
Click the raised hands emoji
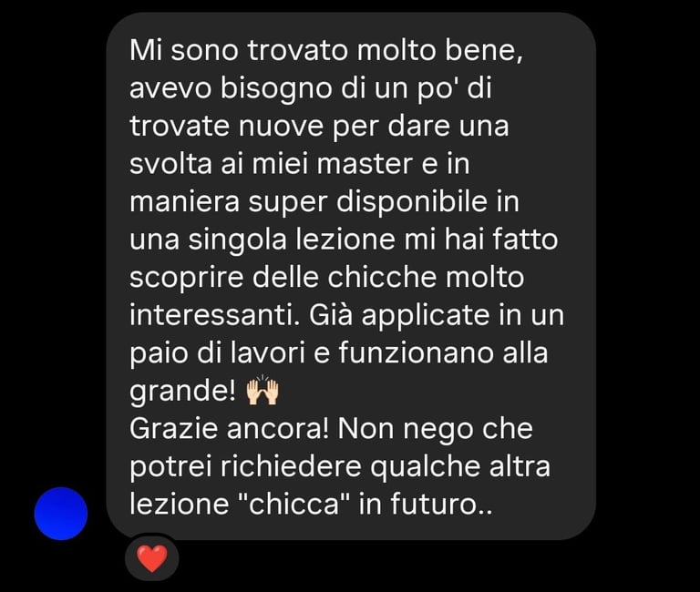262,391
